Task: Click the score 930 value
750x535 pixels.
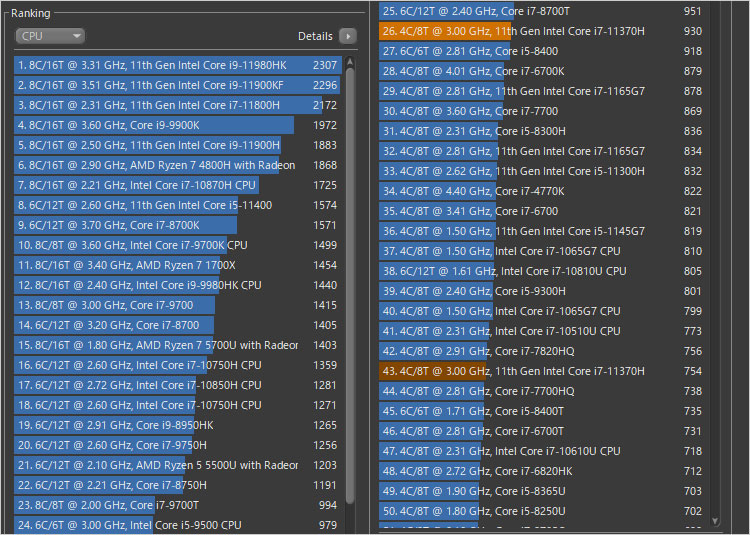Action: tap(693, 31)
